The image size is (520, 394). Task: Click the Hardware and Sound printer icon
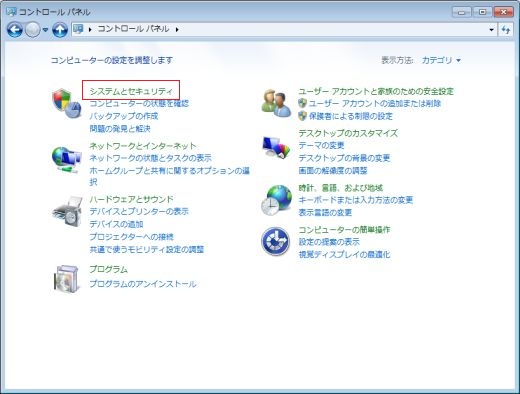pyautogui.click(x=67, y=212)
